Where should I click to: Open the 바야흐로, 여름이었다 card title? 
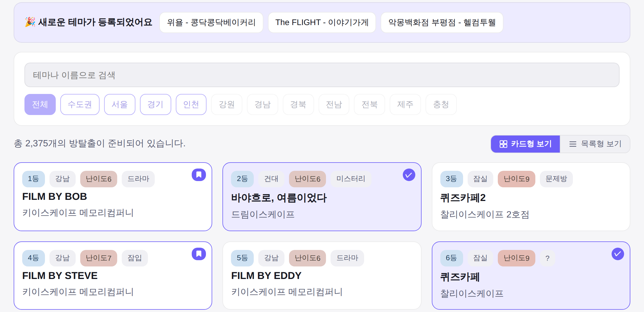(279, 198)
